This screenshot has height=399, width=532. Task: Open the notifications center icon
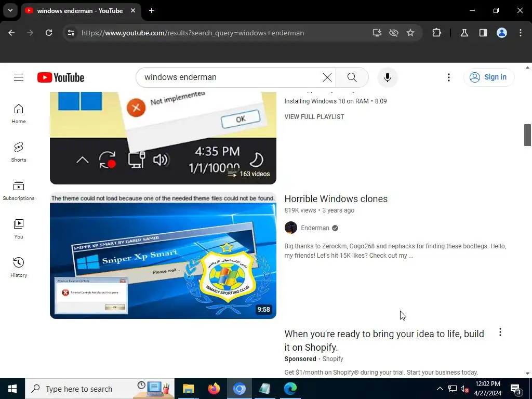click(515, 389)
